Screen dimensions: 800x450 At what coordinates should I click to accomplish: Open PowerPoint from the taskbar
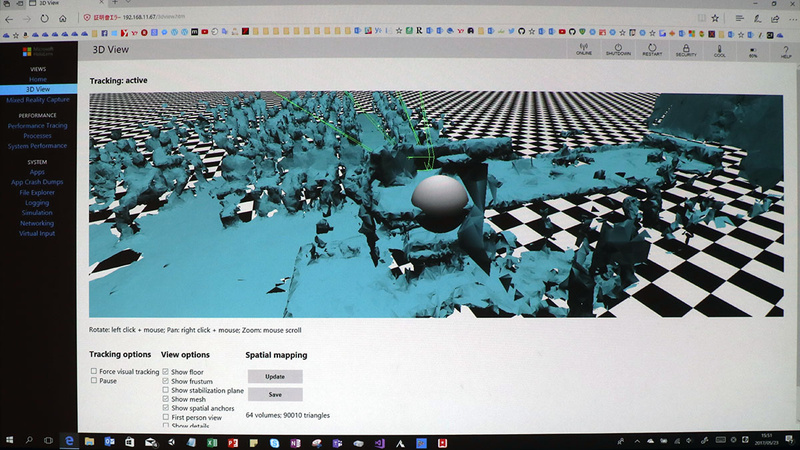click(233, 443)
